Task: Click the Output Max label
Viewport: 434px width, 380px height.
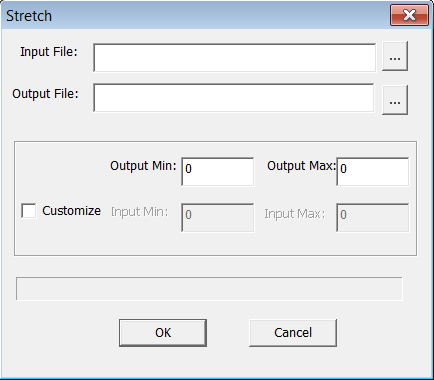Action: tap(302, 166)
